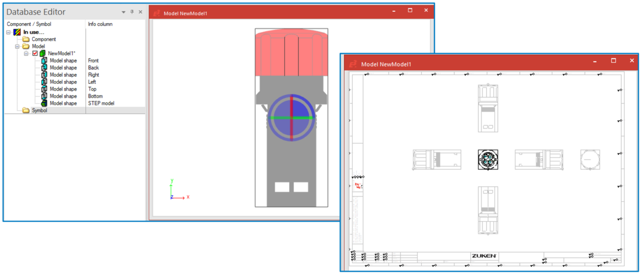Image resolution: width=644 pixels, height=276 pixels.
Task: Toggle the NewModel1 checkbox
Action: tap(35, 54)
